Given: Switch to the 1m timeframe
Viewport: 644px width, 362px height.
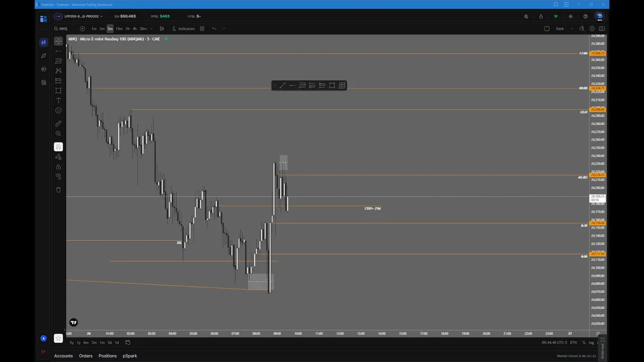Looking at the screenshot, I should coord(94,29).
